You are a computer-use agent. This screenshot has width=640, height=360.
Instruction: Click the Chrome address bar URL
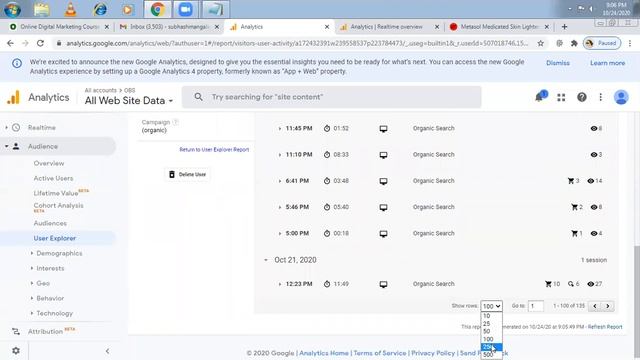(297, 43)
